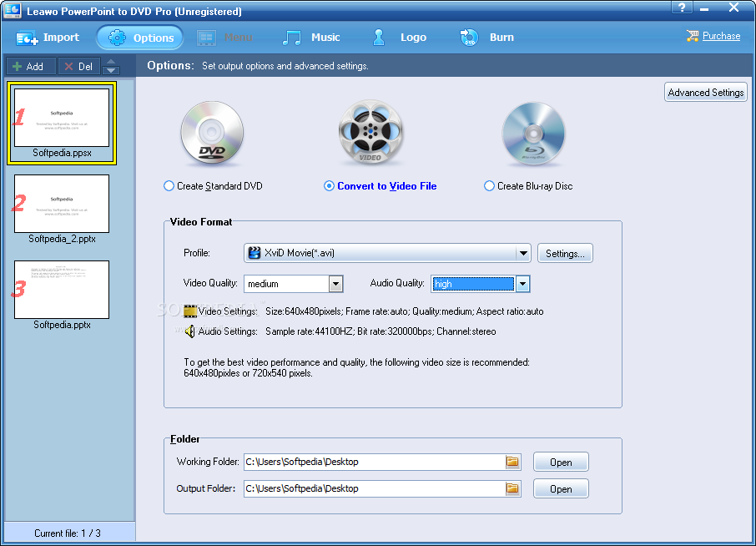The height and width of the screenshot is (546, 756).
Task: Click the XviD Movie profile icon
Action: pos(255,252)
